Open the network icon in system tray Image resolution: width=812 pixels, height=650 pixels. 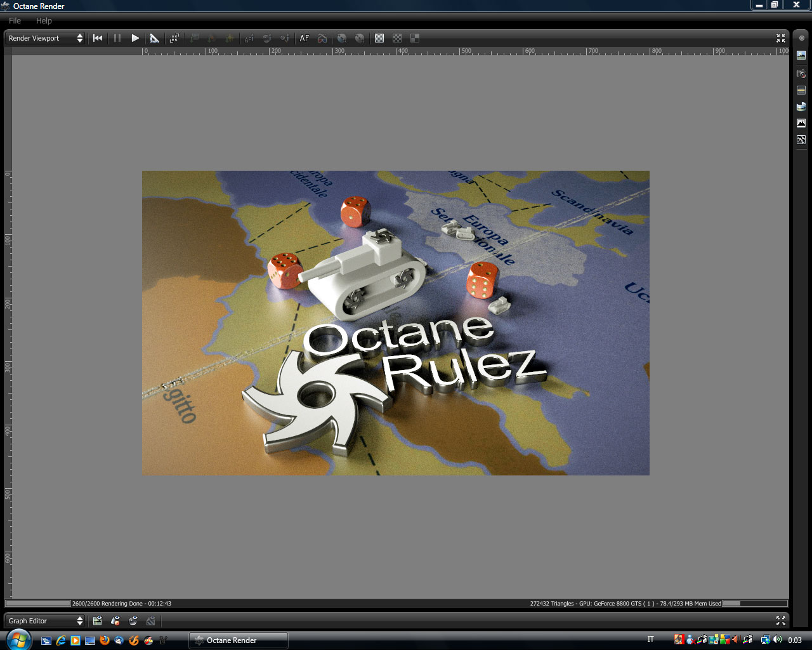766,640
